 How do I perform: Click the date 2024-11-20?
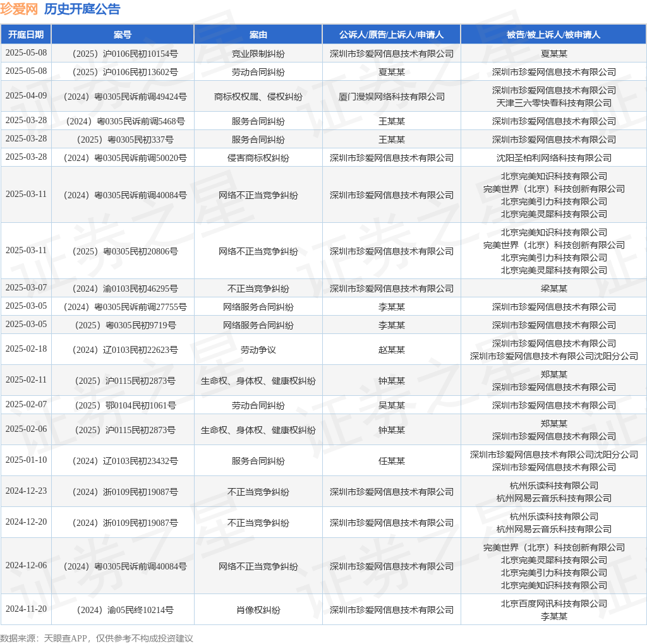click(26, 609)
